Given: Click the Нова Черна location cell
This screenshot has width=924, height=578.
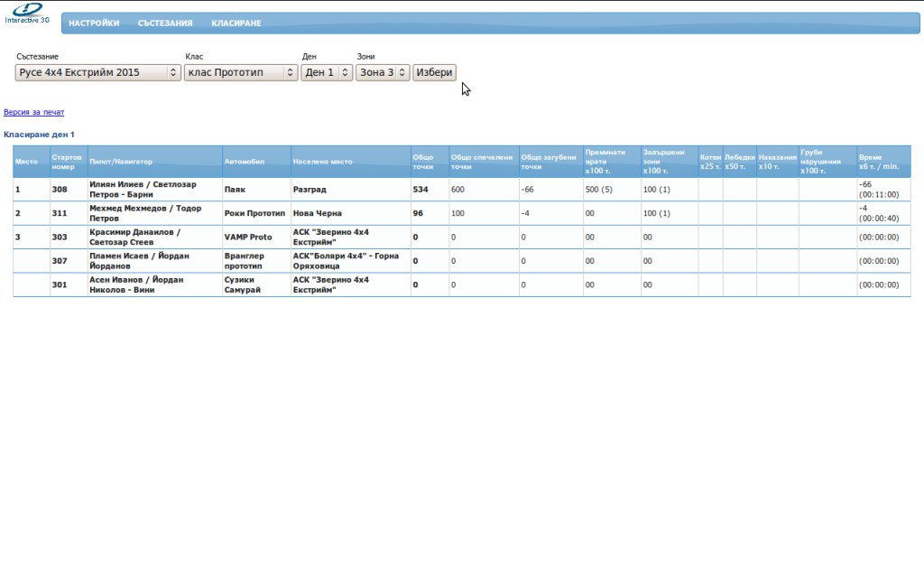Looking at the screenshot, I should [351, 213].
